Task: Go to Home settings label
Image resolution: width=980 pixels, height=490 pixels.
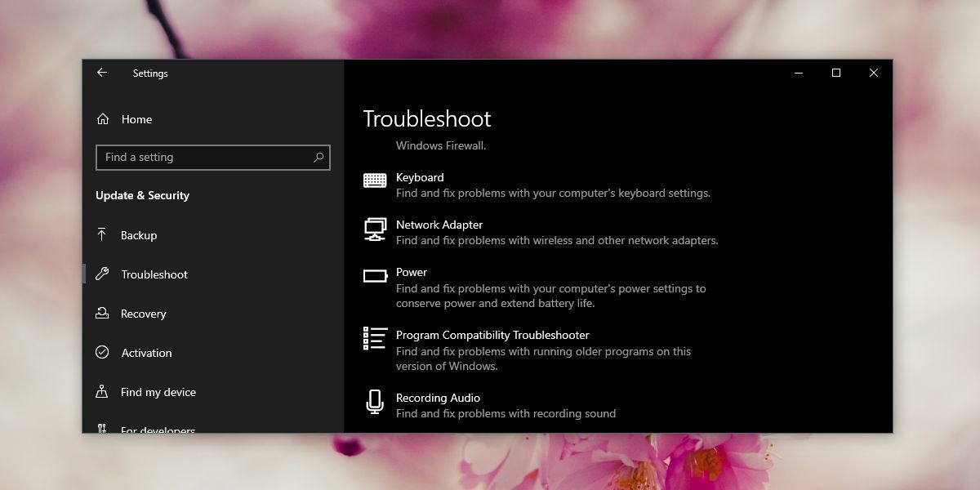Action: coord(136,119)
